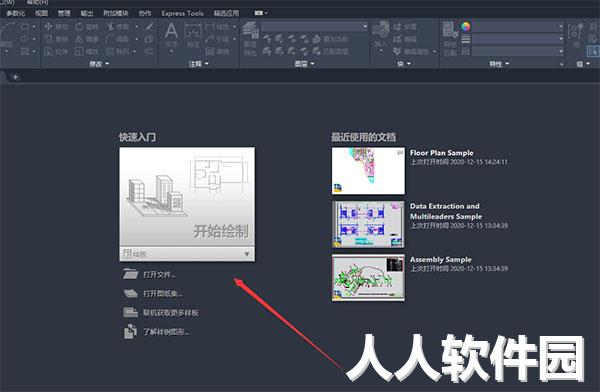Select the Linear dimension tool
The height and width of the screenshot is (392, 600).
point(217,26)
